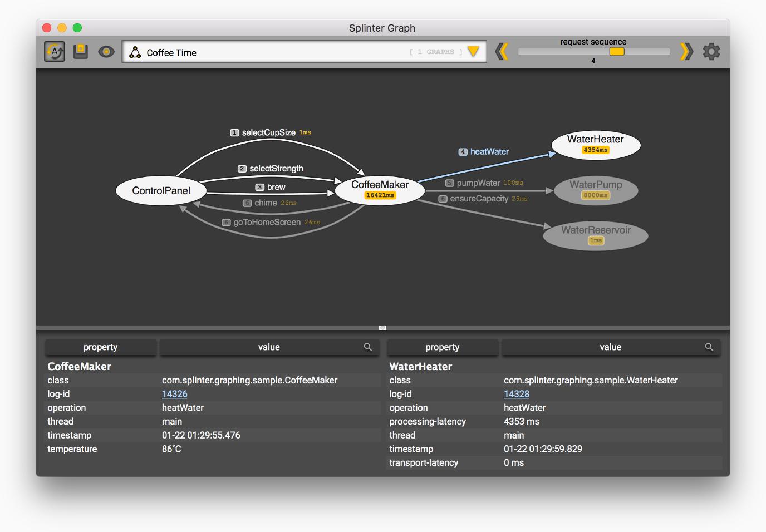Select the dimmed WaterPump node
This screenshot has width=766, height=532.
(x=596, y=189)
